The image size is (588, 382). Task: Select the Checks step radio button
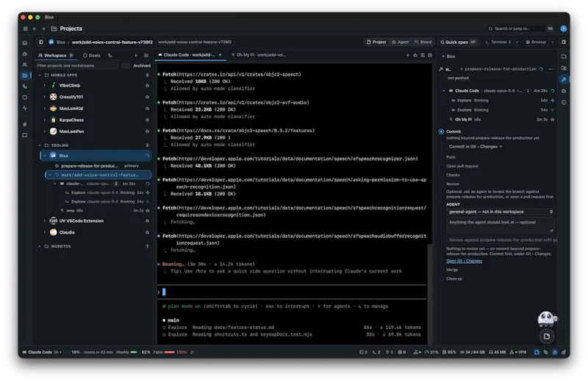(x=442, y=175)
